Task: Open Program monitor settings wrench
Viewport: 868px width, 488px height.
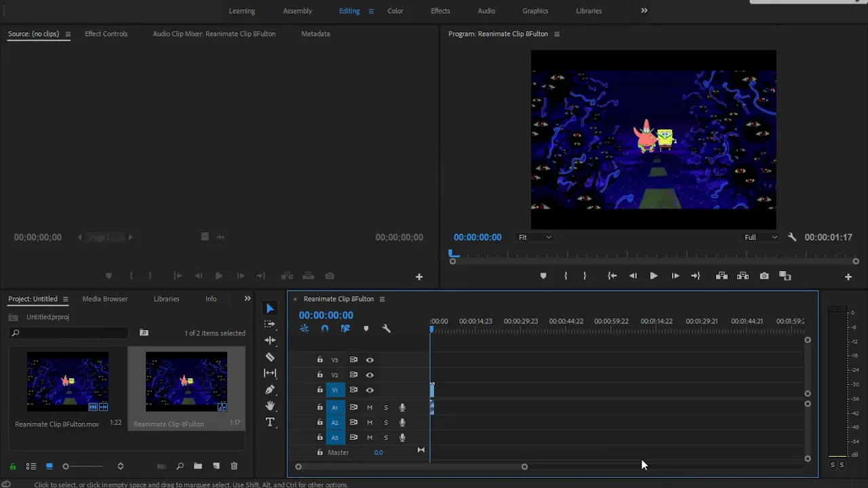Action: point(792,237)
